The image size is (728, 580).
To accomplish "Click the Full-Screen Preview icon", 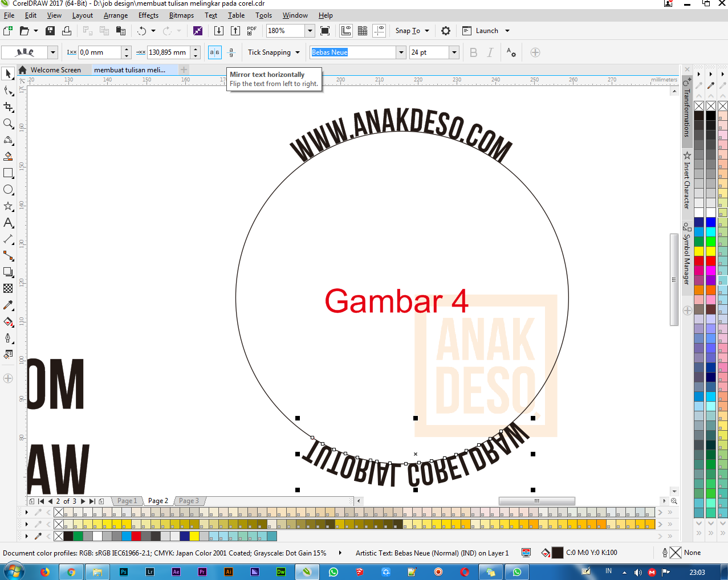I will pyautogui.click(x=325, y=31).
